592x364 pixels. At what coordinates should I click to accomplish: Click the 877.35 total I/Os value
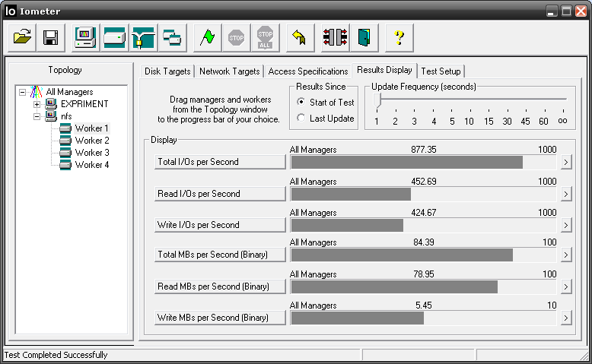424,150
